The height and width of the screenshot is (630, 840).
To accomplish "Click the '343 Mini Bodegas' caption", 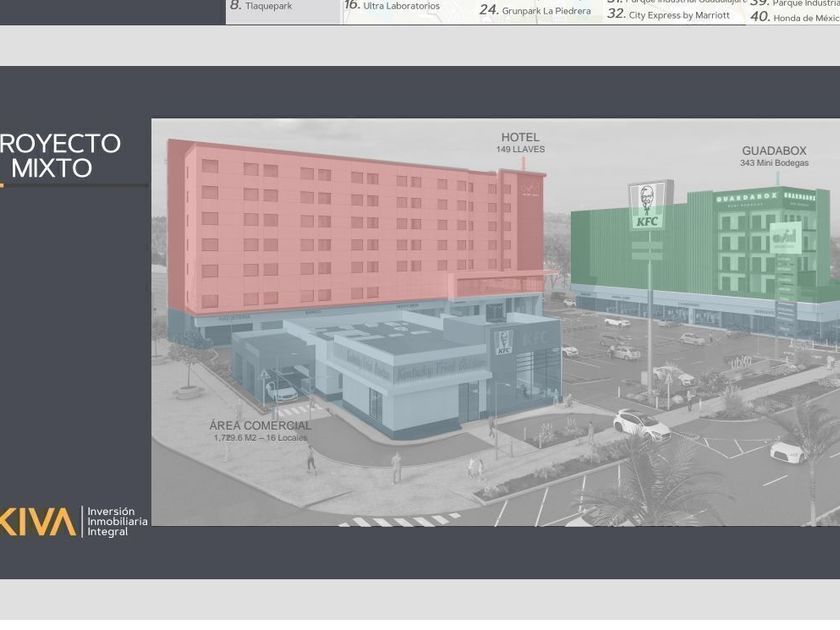I will point(774,163).
